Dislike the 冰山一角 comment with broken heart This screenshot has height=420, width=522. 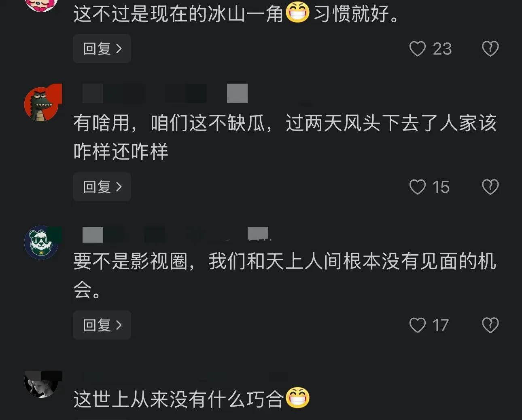490,49
